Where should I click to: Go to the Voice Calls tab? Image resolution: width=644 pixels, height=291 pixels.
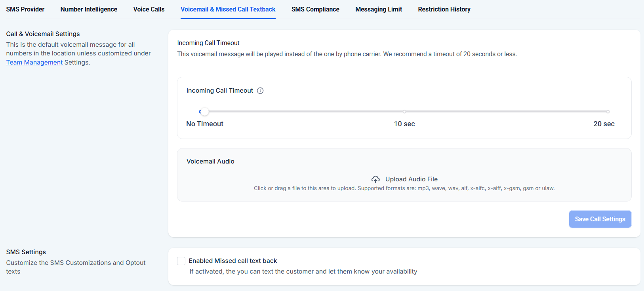(149, 9)
